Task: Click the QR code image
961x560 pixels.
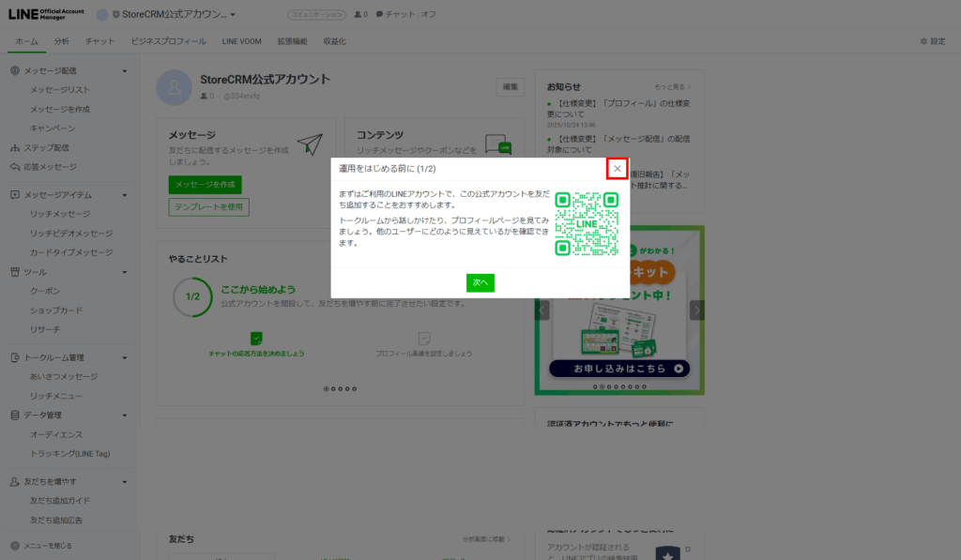Action: pyautogui.click(x=587, y=223)
